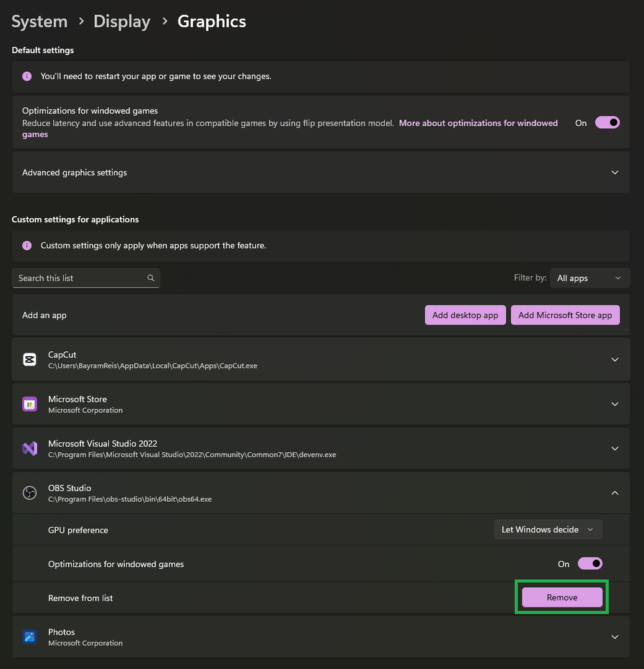Go to System in breadcrumb
The image size is (644, 669).
39,22
